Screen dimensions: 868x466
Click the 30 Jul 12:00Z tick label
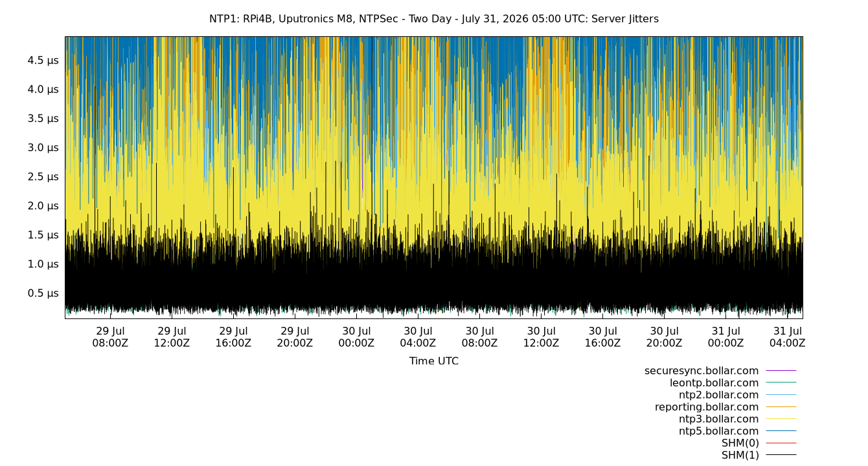click(541, 337)
